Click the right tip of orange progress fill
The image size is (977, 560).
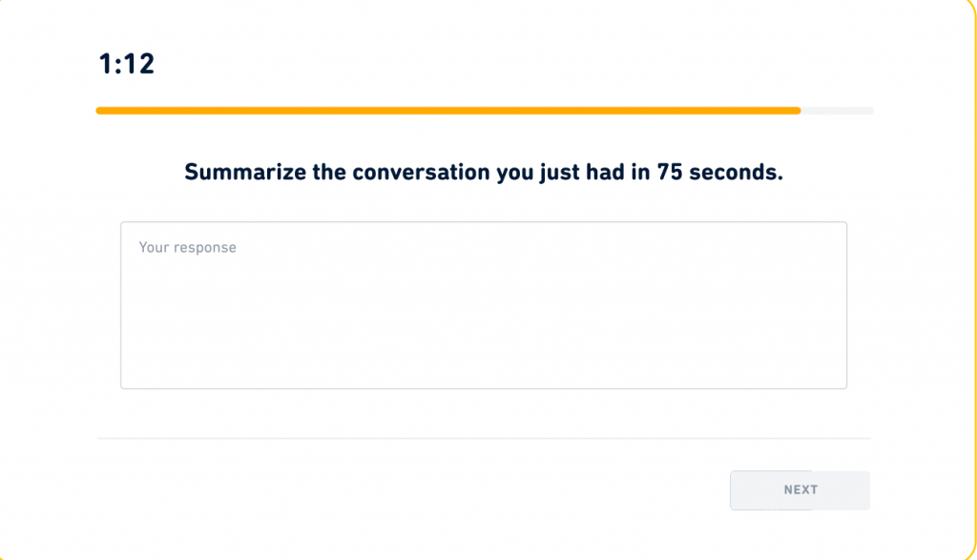tap(798, 111)
